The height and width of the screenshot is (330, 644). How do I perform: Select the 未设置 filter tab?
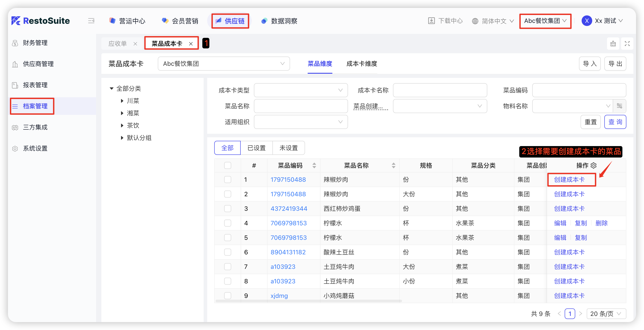pos(288,148)
